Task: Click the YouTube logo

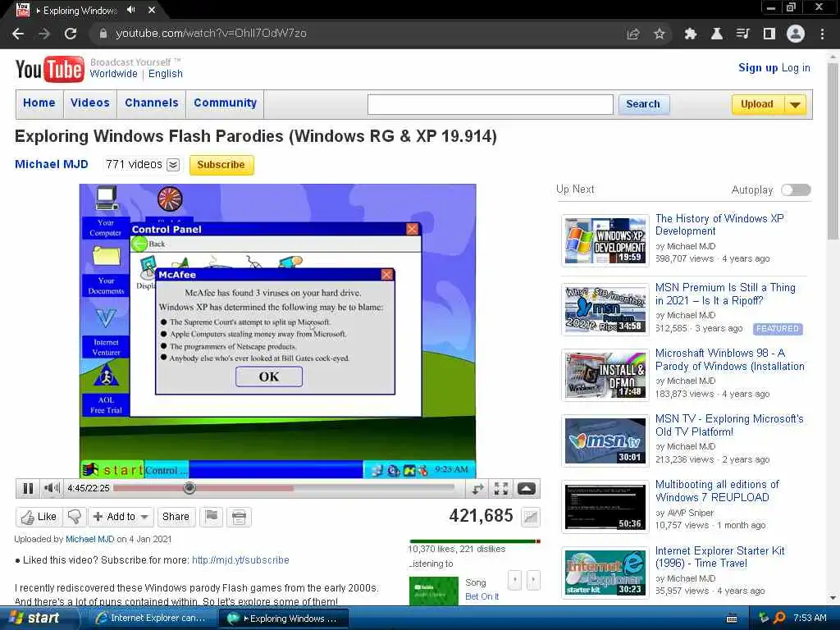Action: (49, 69)
